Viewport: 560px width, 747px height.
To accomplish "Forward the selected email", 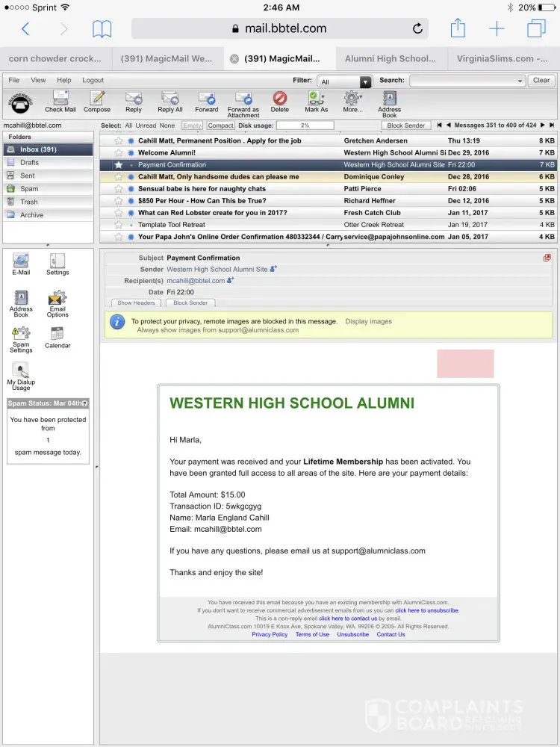I will [207, 102].
